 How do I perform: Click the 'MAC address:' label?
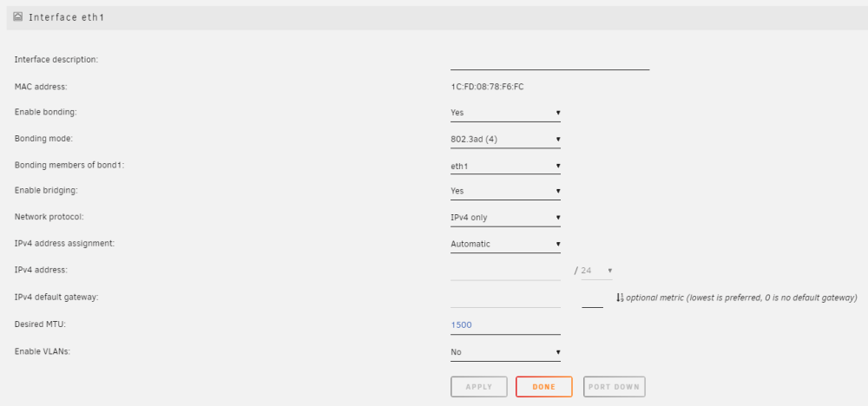41,87
